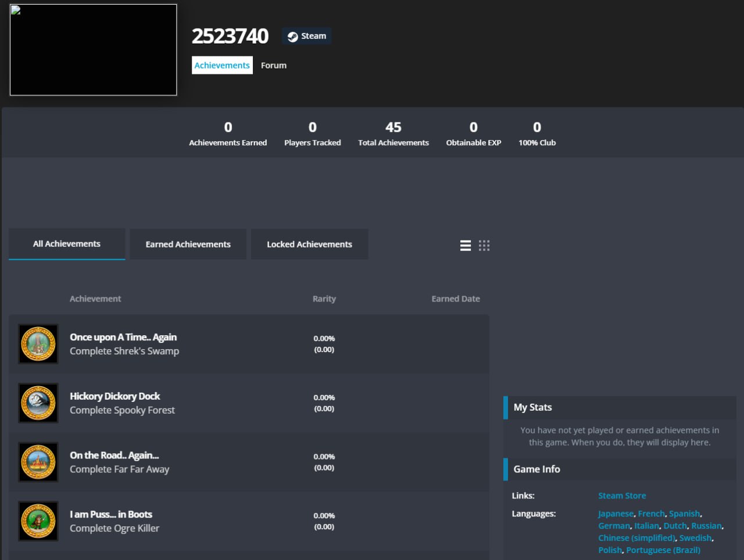Viewport: 744px width, 560px height.
Task: Click Hickory Dickory Dock achievement icon
Action: pos(38,403)
